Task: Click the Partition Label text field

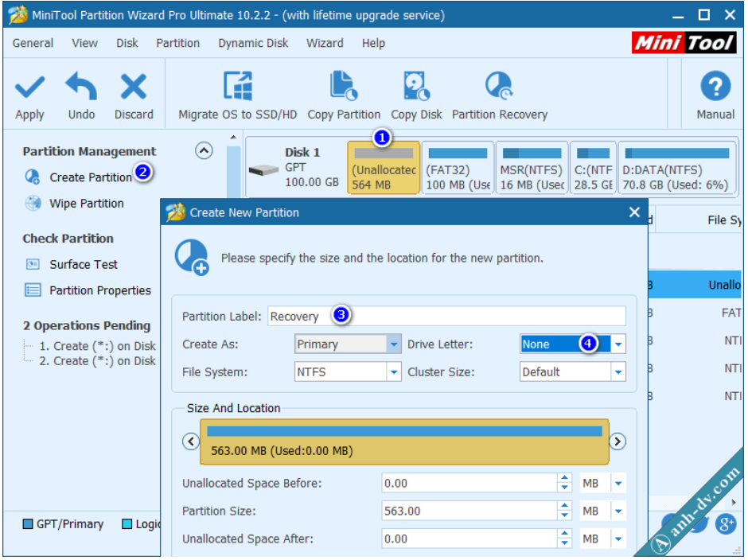Action: click(446, 317)
